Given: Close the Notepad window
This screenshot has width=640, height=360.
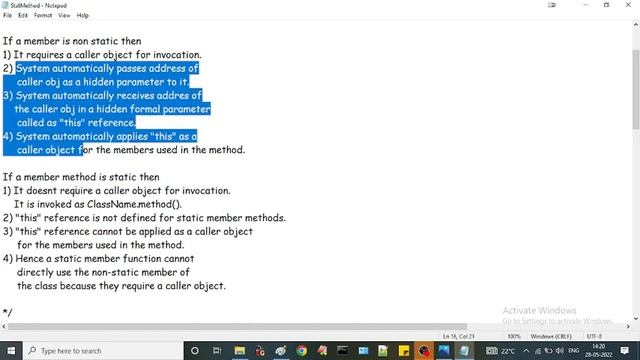Looking at the screenshot, I should tap(628, 5).
